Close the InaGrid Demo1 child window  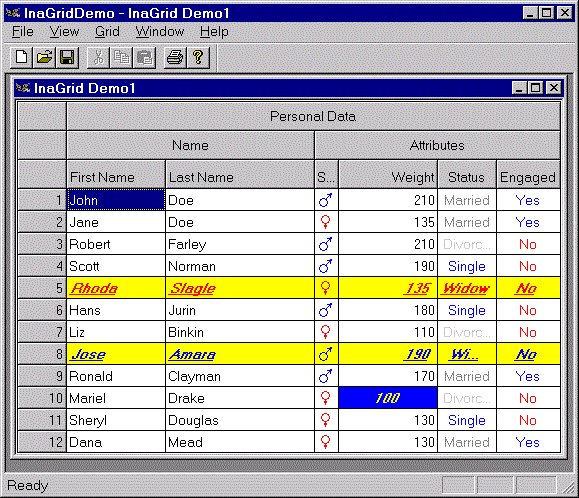pos(554,88)
